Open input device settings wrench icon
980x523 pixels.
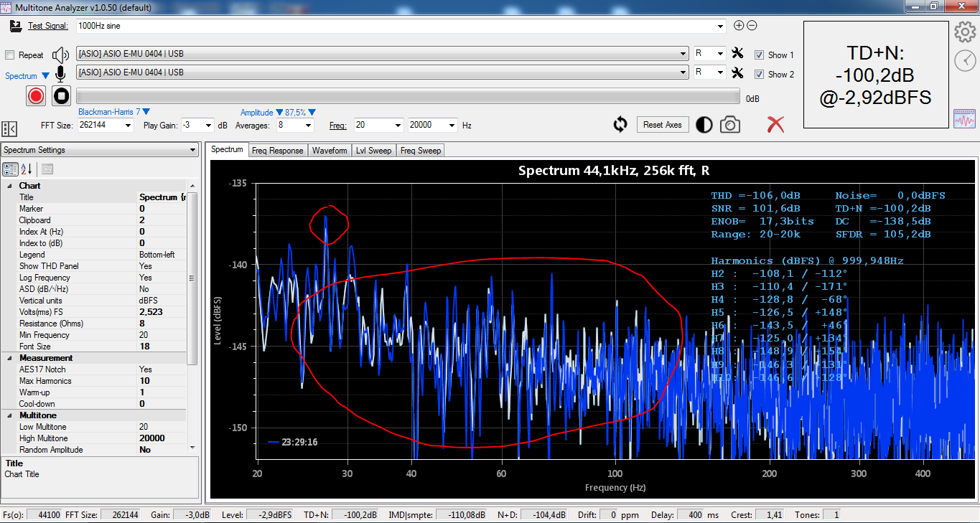[x=737, y=72]
